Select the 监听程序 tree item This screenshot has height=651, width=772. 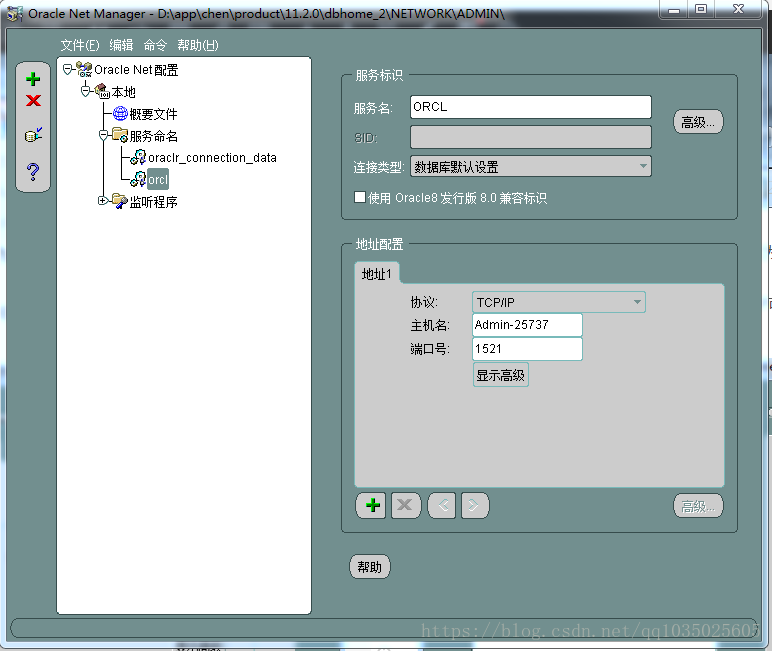tap(153, 201)
